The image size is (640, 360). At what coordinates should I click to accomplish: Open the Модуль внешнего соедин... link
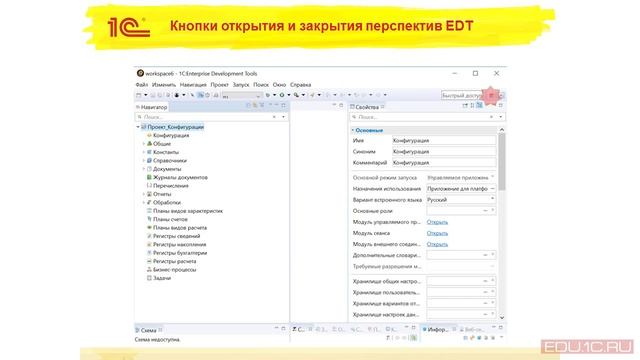point(437,244)
